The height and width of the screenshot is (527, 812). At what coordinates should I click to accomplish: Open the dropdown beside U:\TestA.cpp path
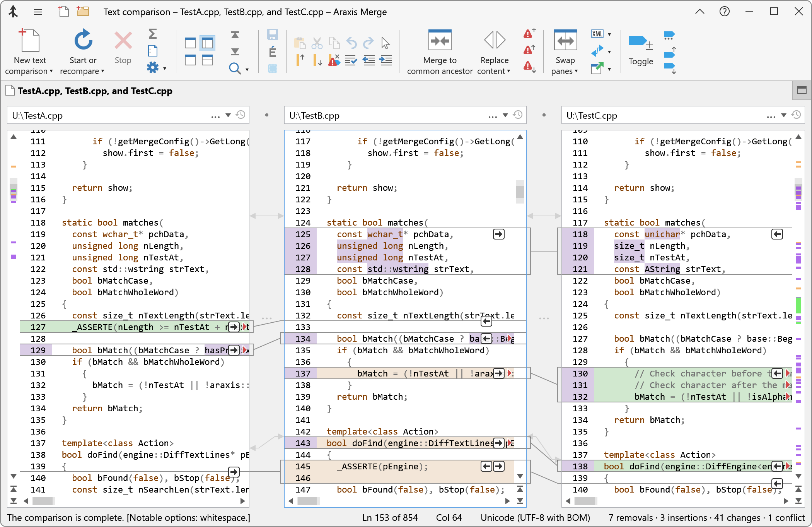coord(228,115)
